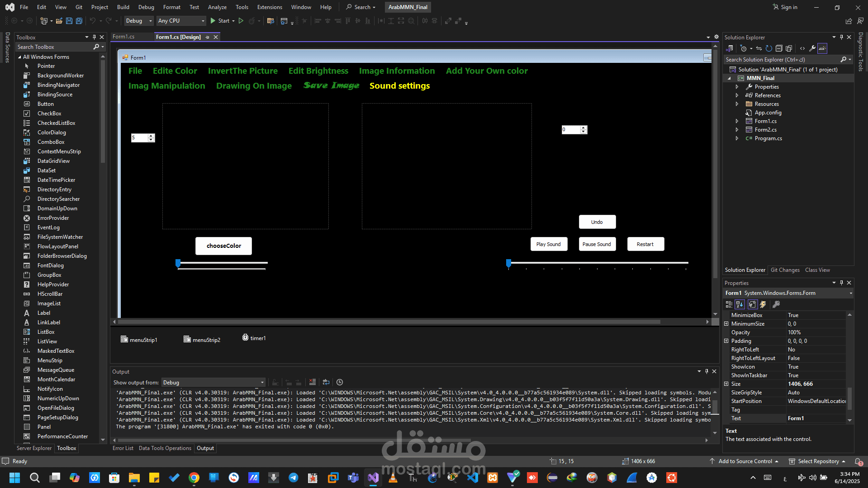Open Google Chrome from the taskbar
Image resolution: width=868 pixels, height=488 pixels.
[194, 478]
